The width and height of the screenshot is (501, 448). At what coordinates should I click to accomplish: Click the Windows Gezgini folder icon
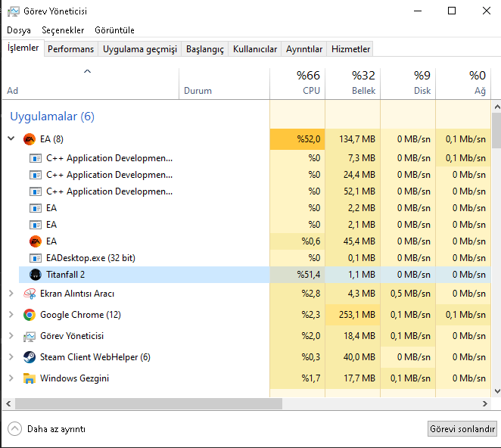point(29,378)
